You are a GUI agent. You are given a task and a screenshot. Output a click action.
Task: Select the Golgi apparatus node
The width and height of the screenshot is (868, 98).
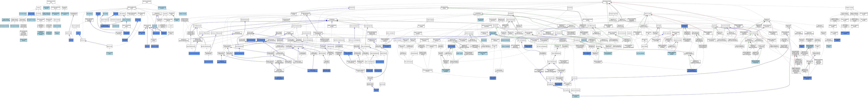156,33
